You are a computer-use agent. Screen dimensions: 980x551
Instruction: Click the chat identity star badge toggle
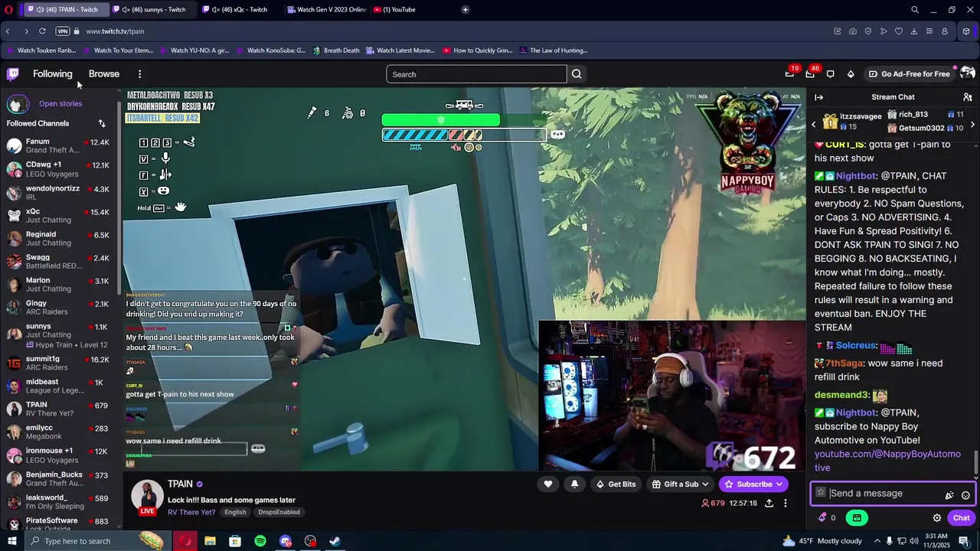(x=821, y=493)
